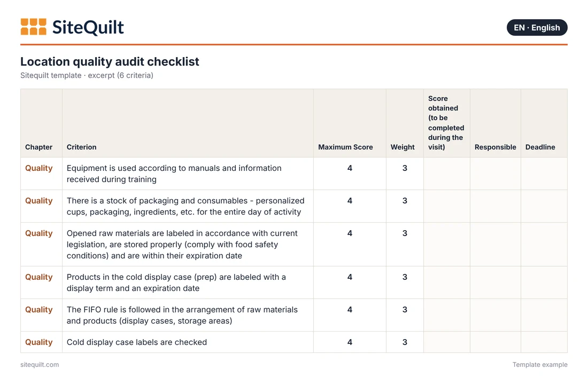Click the Responsible column header
The image size is (588, 385).
[x=496, y=147]
